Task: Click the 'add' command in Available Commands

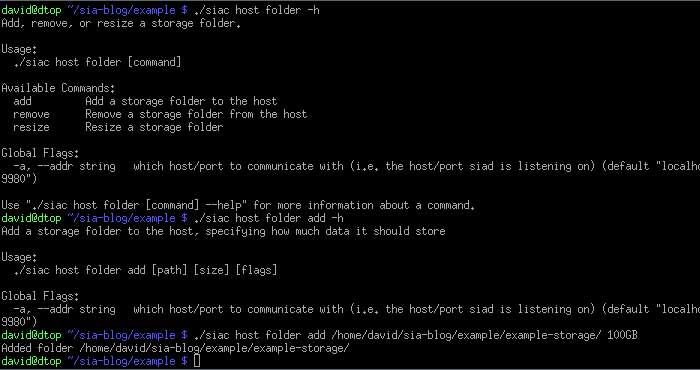Action: (x=22, y=101)
